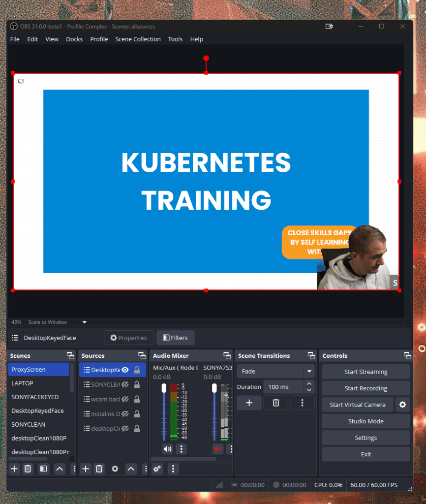Viewport: 426px width, 504px height.
Task: Delete the scene transition with trash icon
Action: (275, 403)
